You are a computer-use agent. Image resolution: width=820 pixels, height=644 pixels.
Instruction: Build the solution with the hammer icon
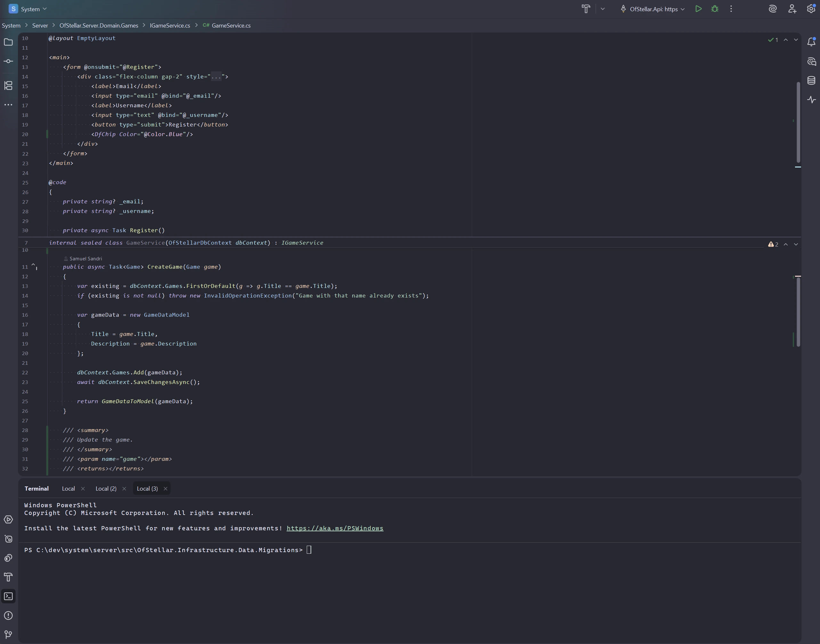pyautogui.click(x=586, y=9)
